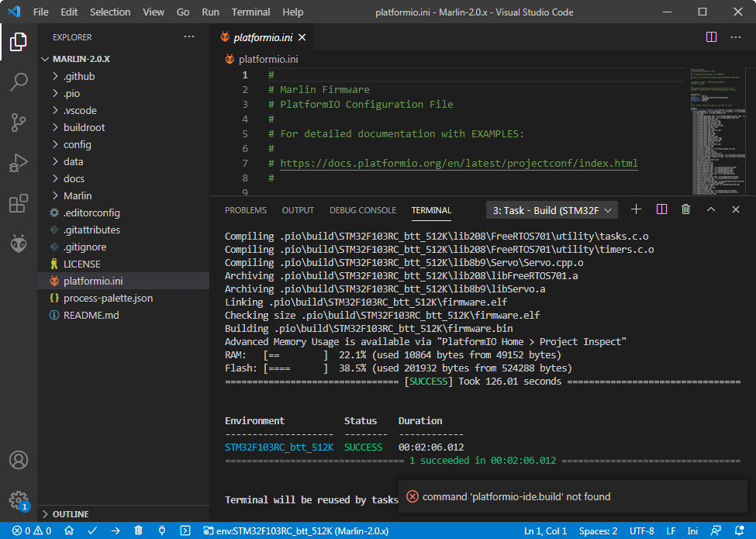Kill the terminal using the trash icon

(685, 209)
